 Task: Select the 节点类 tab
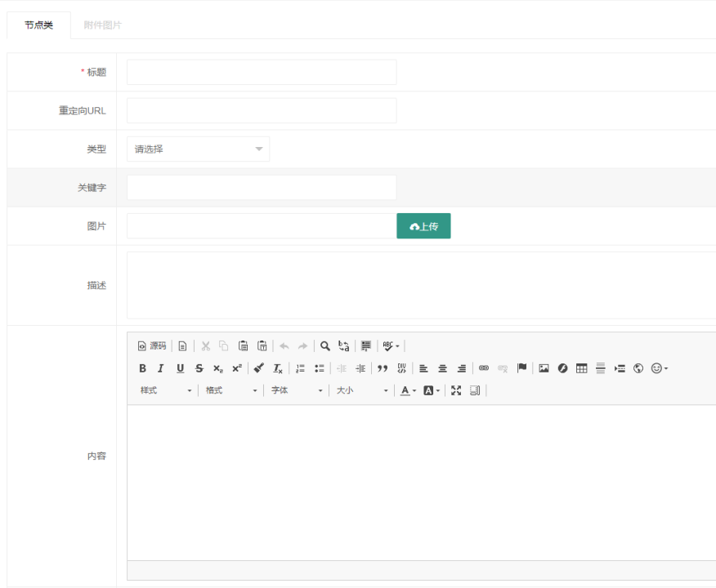[38, 25]
